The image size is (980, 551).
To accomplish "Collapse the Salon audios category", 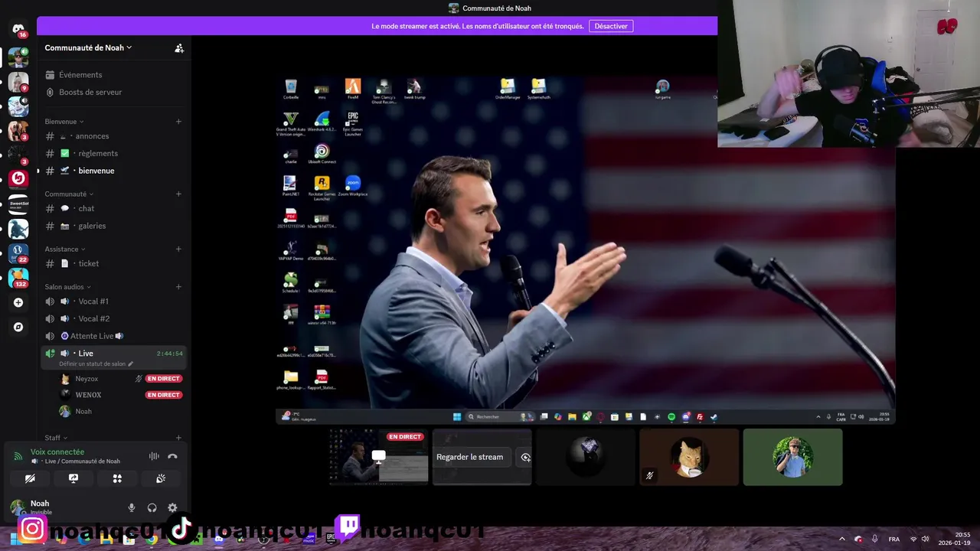I will tap(68, 287).
